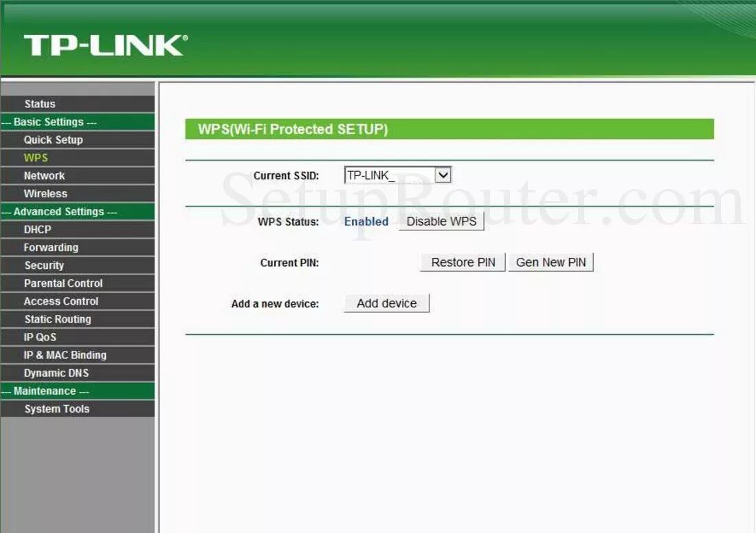Expand the Current SSID dropdown arrow

click(443, 175)
